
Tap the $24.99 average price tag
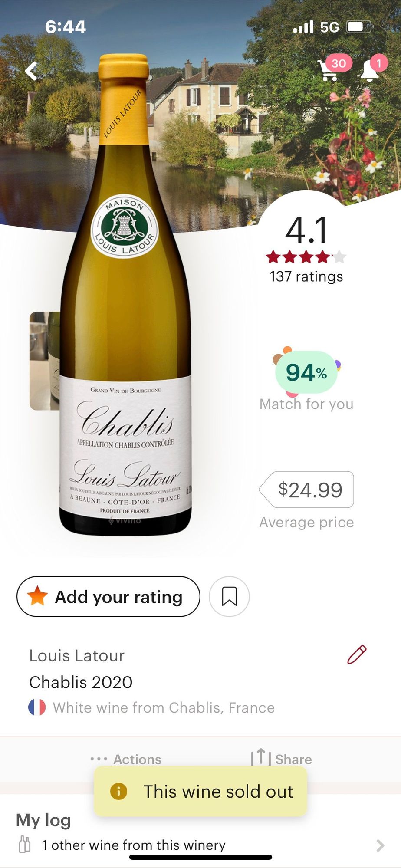[x=307, y=490]
